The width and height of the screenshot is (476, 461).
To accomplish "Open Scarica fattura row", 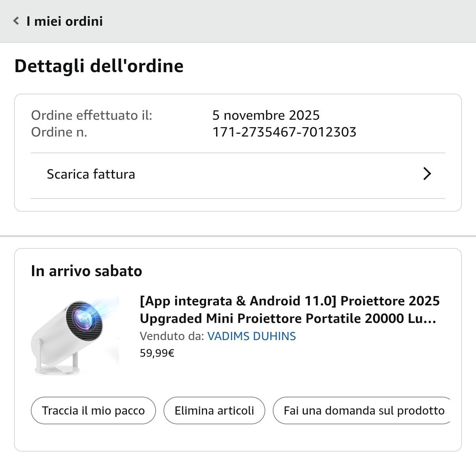I will pyautogui.click(x=91, y=174).
